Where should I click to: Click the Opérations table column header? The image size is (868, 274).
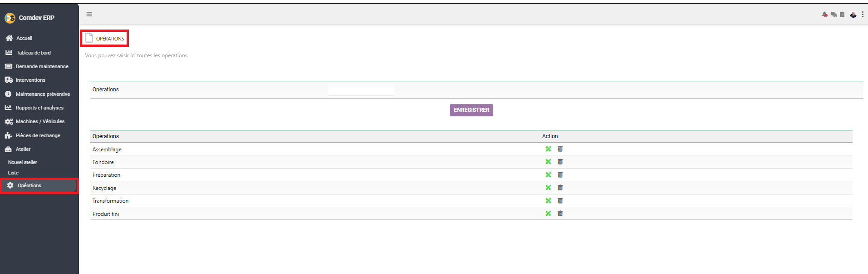pos(106,136)
